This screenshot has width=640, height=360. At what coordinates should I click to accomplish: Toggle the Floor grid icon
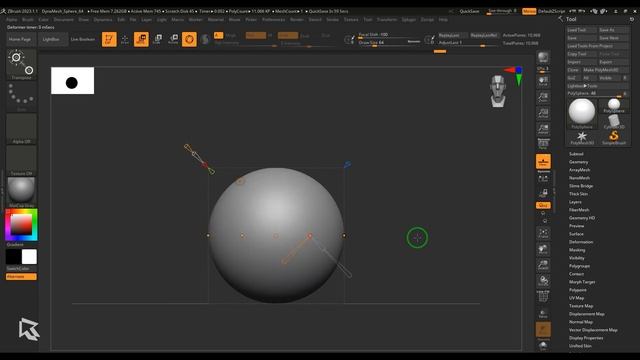[543, 162]
